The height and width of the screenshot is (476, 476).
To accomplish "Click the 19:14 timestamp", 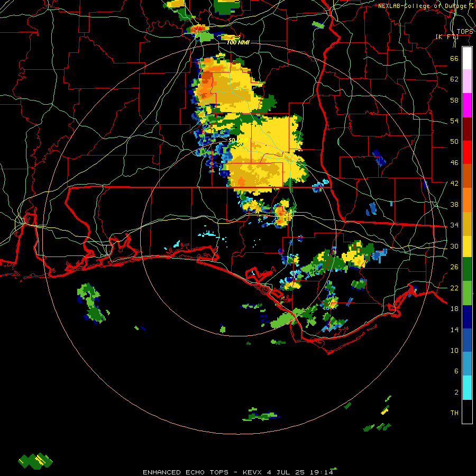I will [x=321, y=472].
